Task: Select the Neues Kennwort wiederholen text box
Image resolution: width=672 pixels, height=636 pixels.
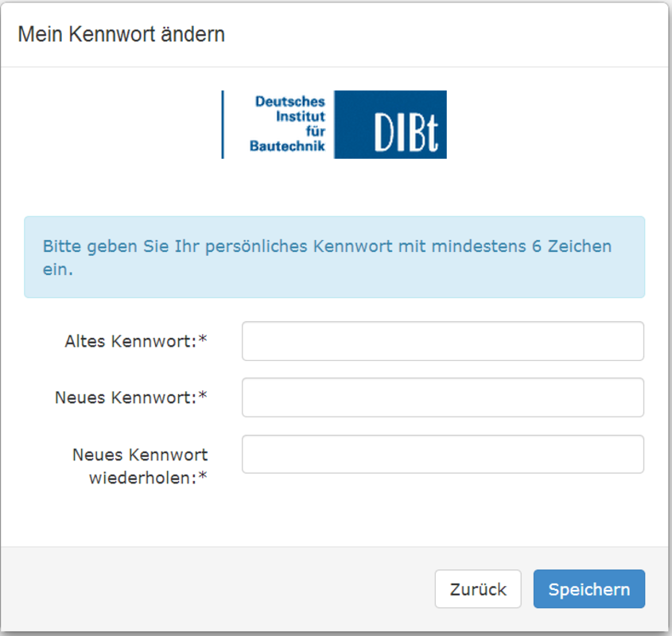Action: tap(442, 454)
